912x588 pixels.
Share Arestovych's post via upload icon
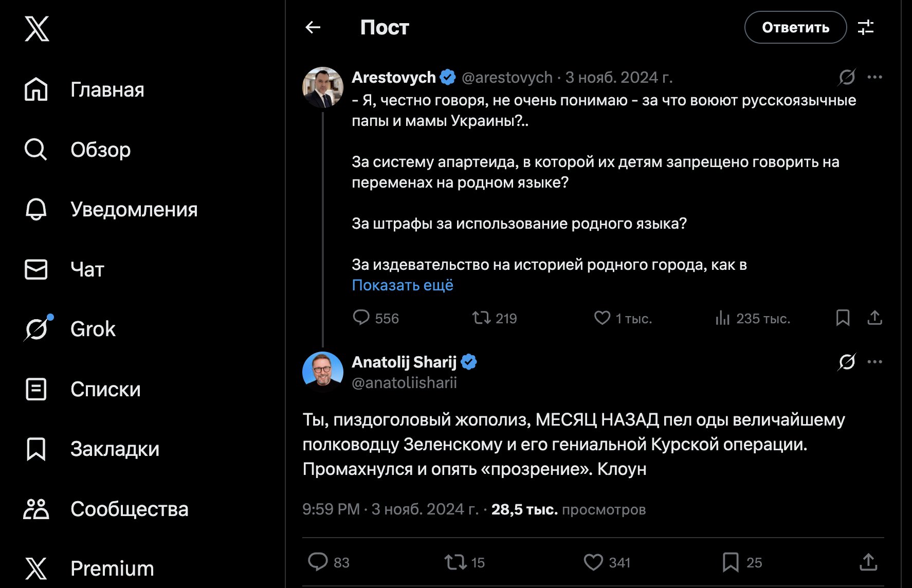tap(874, 318)
